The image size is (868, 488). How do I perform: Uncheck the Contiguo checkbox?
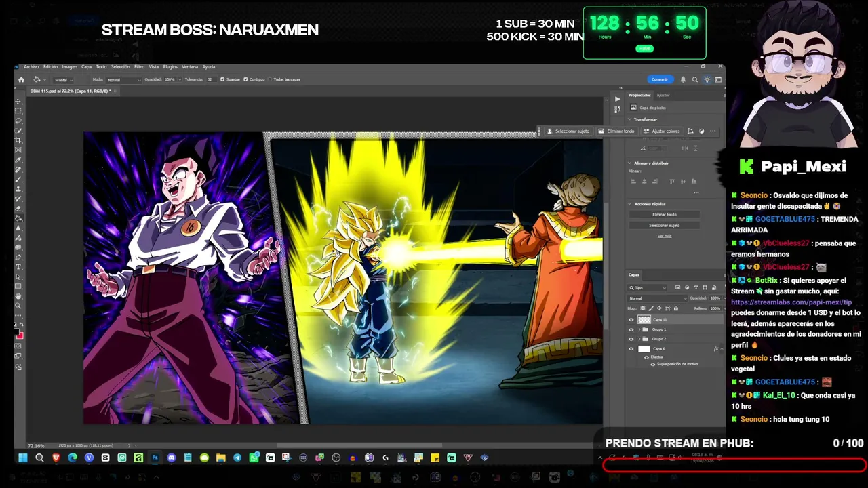(x=246, y=79)
